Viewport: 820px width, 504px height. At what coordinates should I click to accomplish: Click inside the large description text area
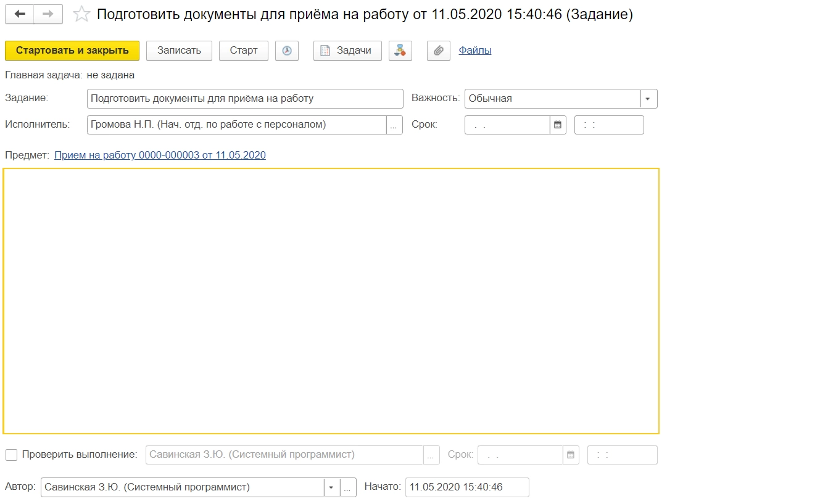331,301
